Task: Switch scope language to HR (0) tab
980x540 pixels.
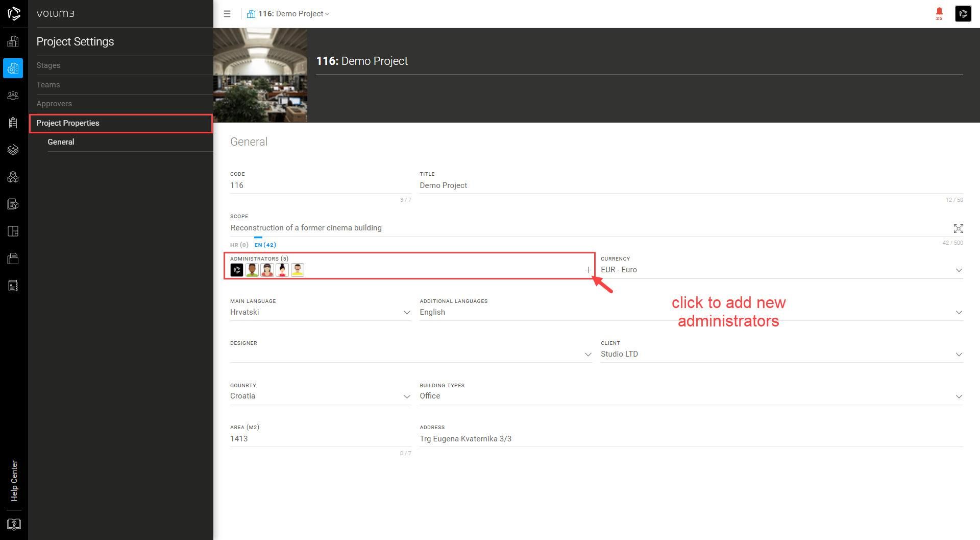Action: pos(239,245)
